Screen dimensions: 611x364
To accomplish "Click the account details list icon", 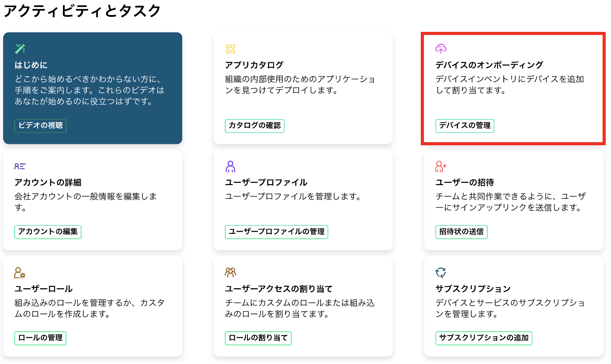I will click(x=20, y=167).
